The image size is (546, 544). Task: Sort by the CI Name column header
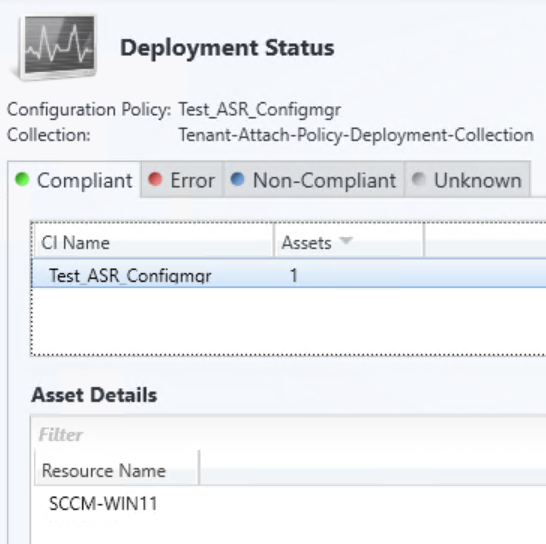[153, 242]
